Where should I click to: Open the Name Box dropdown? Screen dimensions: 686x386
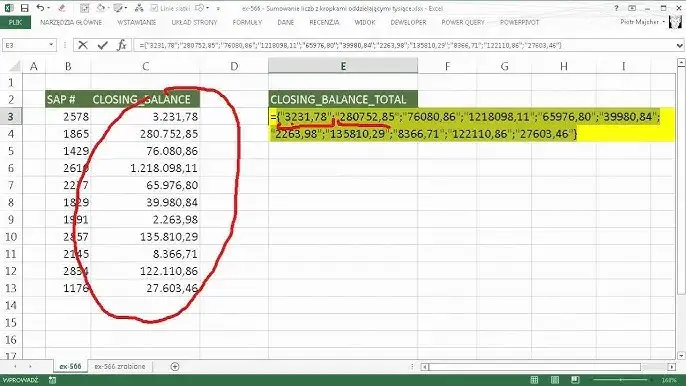tap(51, 45)
